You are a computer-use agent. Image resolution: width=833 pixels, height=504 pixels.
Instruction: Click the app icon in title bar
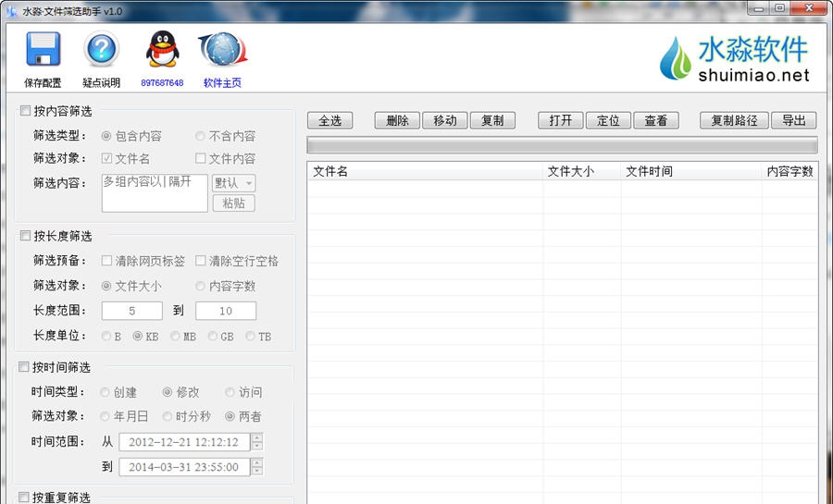tap(12, 10)
